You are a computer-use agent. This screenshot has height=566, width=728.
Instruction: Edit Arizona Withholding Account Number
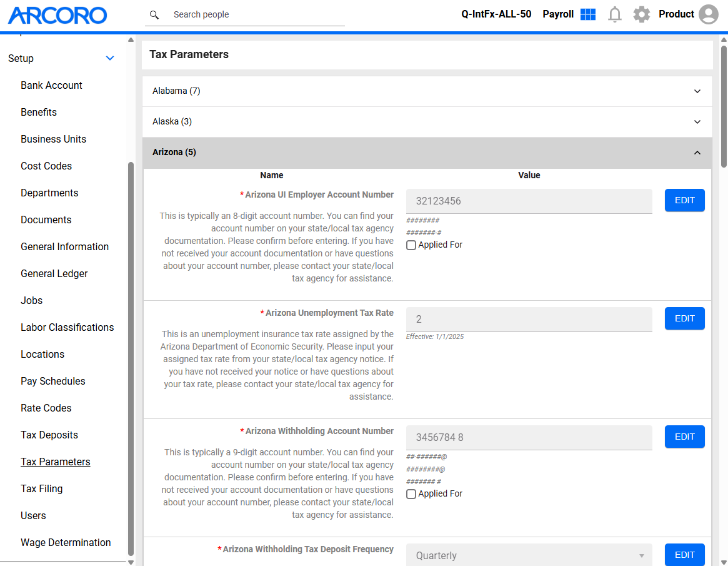(684, 437)
